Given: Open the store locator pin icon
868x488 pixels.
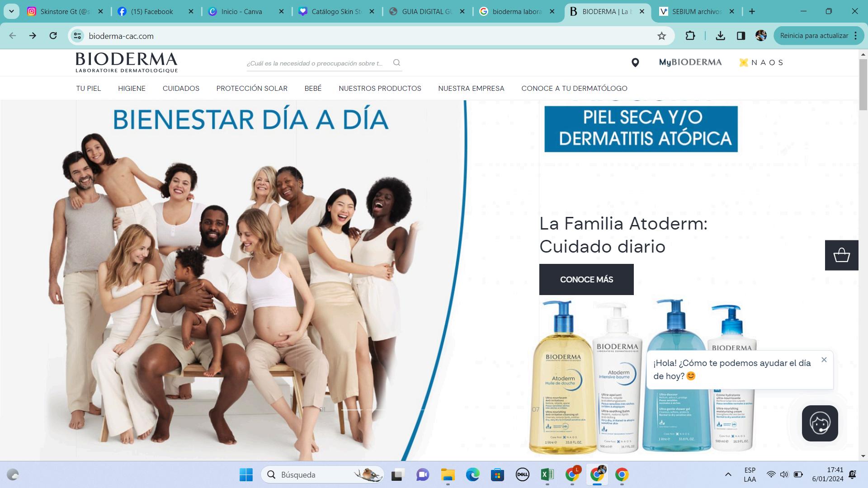Looking at the screenshot, I should tap(635, 63).
